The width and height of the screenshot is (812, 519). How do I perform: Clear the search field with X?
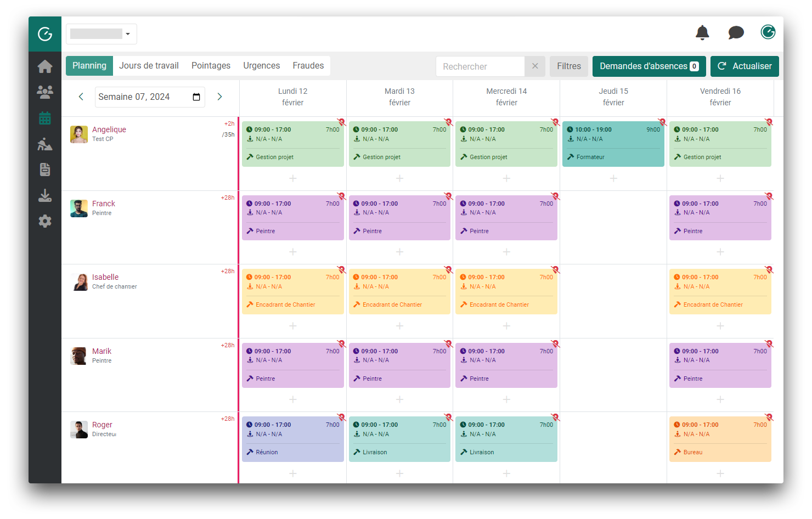point(535,66)
